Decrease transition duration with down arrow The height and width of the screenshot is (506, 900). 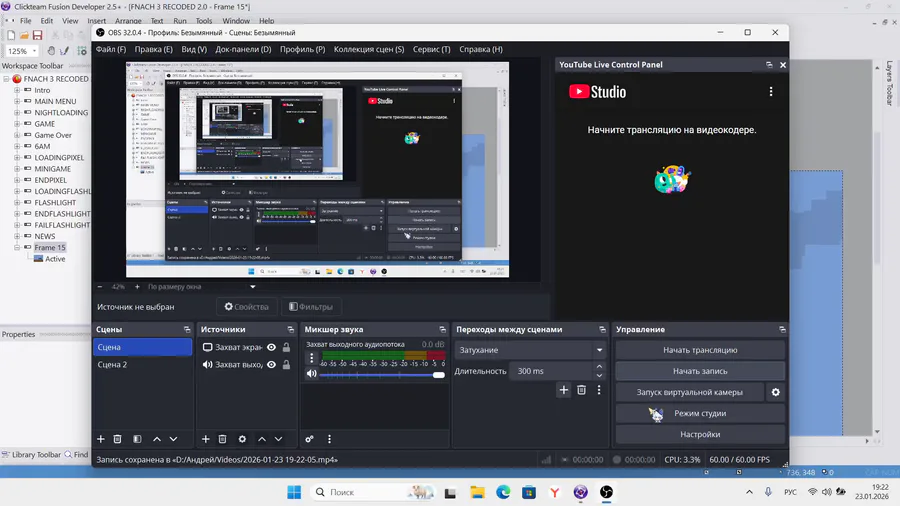point(599,376)
